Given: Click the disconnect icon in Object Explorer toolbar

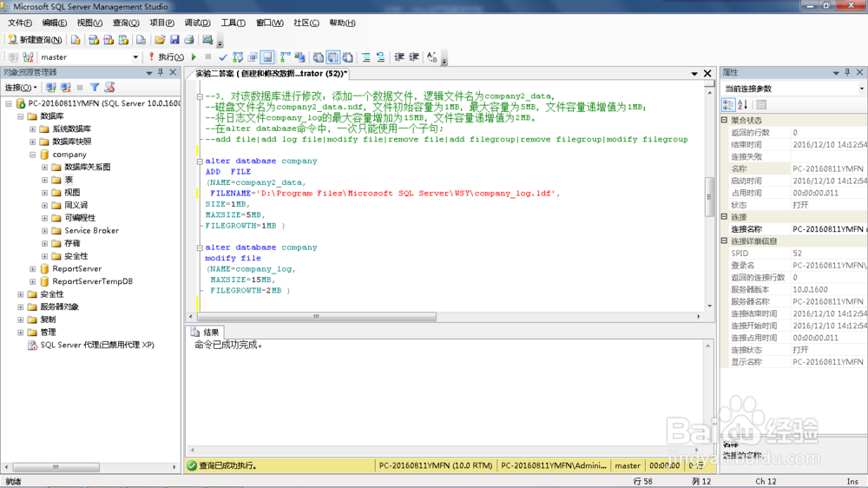Looking at the screenshot, I should click(x=66, y=88).
